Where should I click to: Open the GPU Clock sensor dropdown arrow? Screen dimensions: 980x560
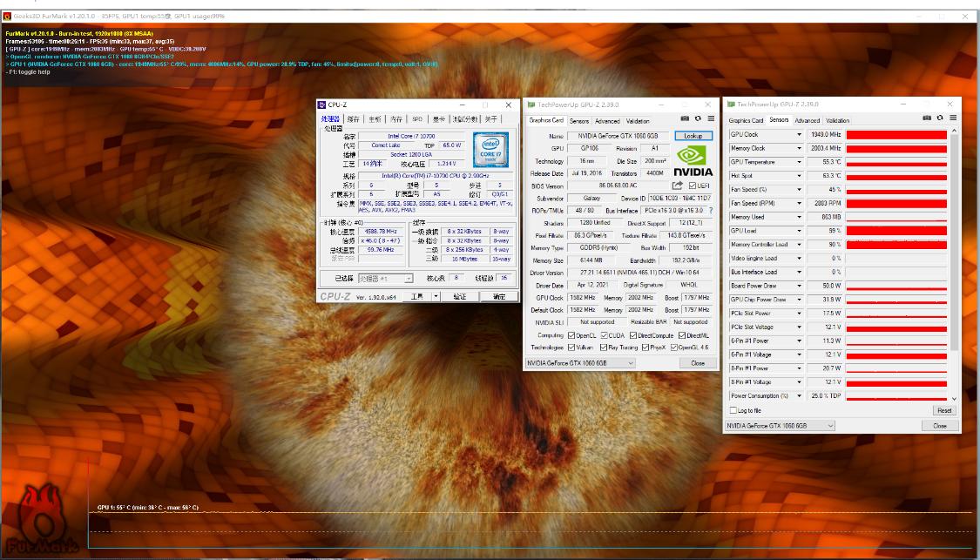(799, 135)
